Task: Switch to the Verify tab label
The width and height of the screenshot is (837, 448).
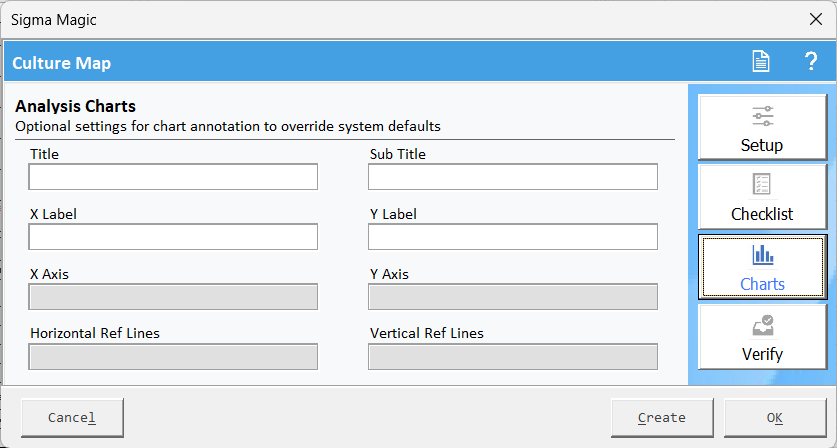Action: pos(762,354)
